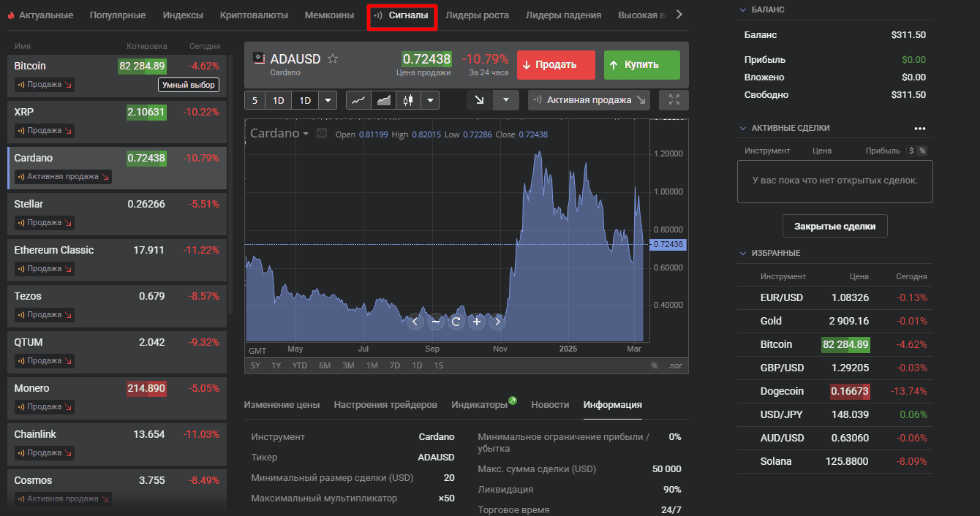Open the Traders' sentiment tab
The width and height of the screenshot is (980, 516).
pos(385,404)
